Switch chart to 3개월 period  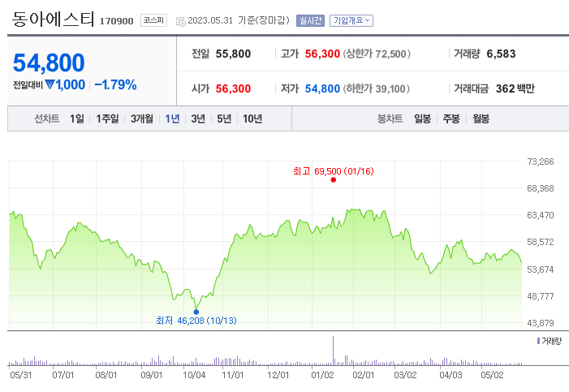[x=142, y=118]
